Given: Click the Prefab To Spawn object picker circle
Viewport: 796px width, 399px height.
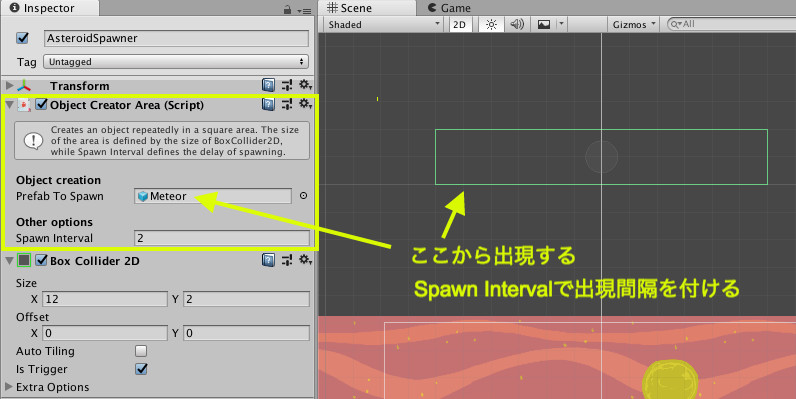Looking at the screenshot, I should pyautogui.click(x=303, y=195).
